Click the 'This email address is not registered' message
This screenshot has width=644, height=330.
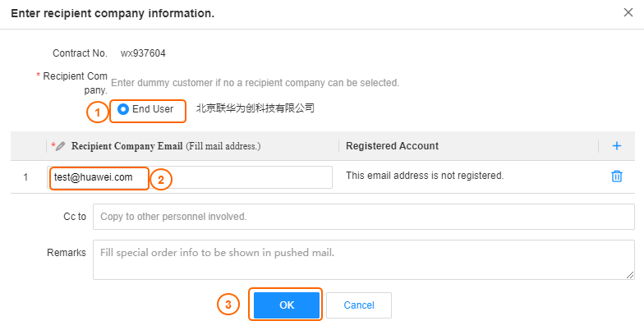pyautogui.click(x=425, y=176)
